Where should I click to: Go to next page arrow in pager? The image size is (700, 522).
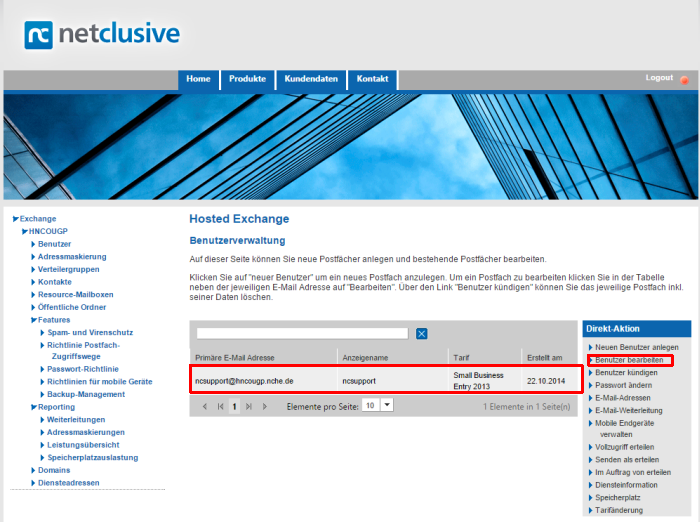tap(265, 406)
